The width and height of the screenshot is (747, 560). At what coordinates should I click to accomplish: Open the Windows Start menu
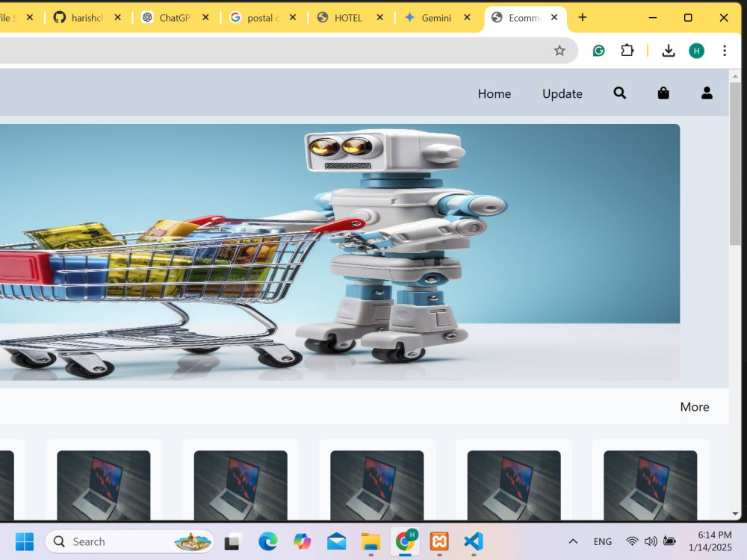(25, 541)
